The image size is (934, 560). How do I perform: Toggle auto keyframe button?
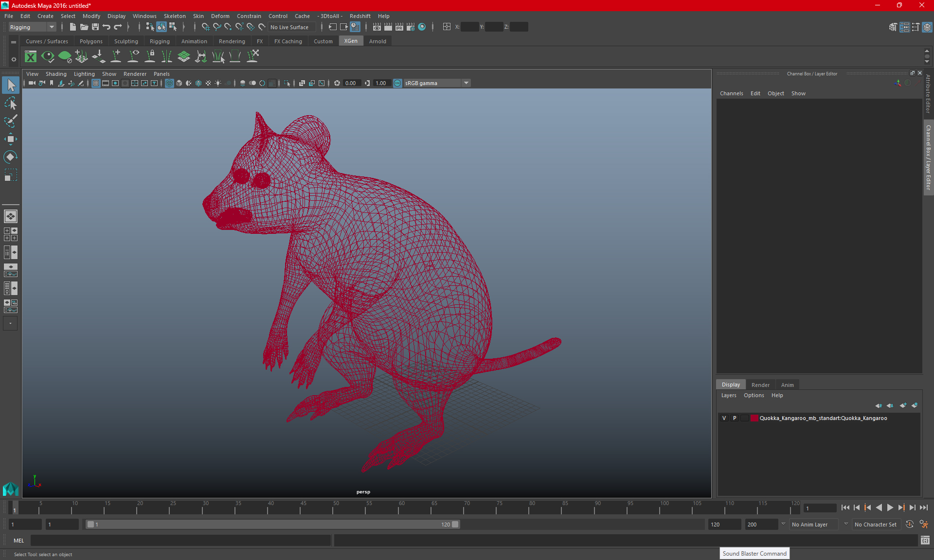point(910,525)
